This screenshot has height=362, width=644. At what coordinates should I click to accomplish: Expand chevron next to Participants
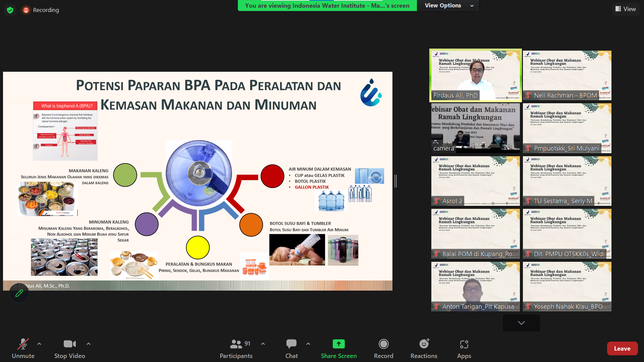click(263, 344)
